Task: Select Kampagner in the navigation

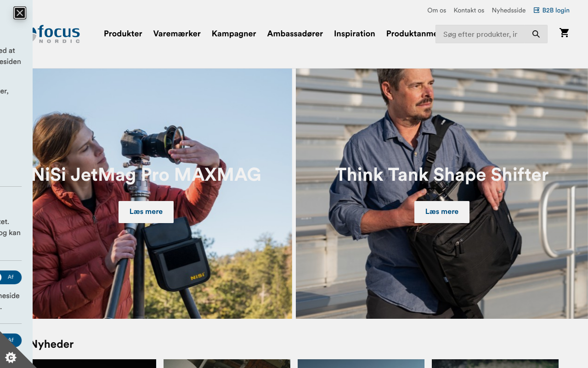Action: 234,34
